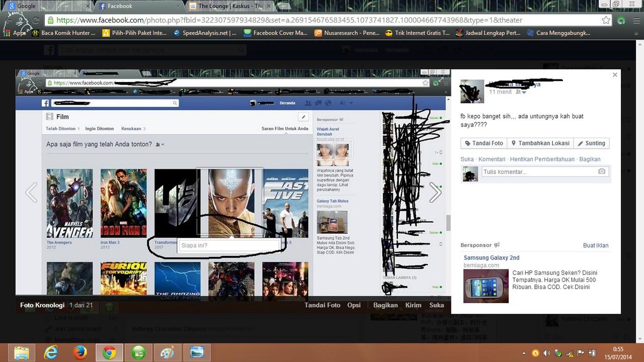
Task: Click the Bersponsor megaphone icon
Action: [x=497, y=245]
